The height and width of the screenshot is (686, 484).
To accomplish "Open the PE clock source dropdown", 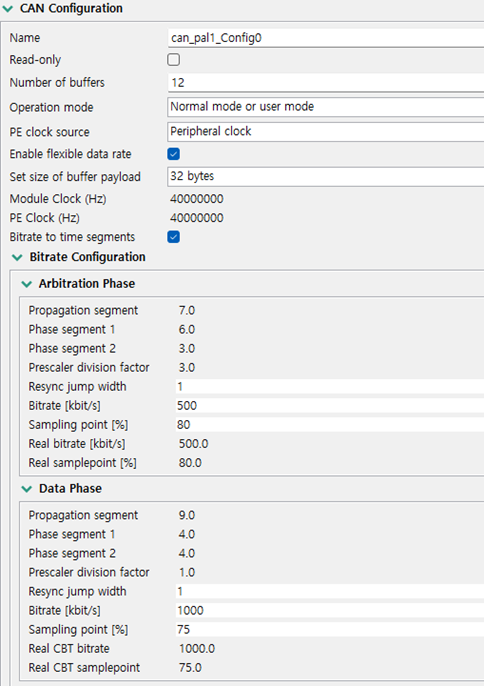I will pos(326,132).
